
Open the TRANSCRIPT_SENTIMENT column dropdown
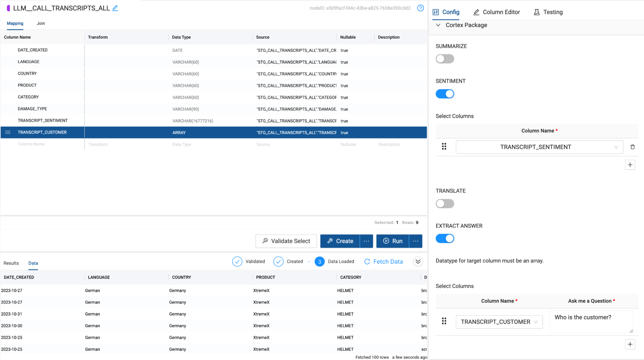click(539, 147)
